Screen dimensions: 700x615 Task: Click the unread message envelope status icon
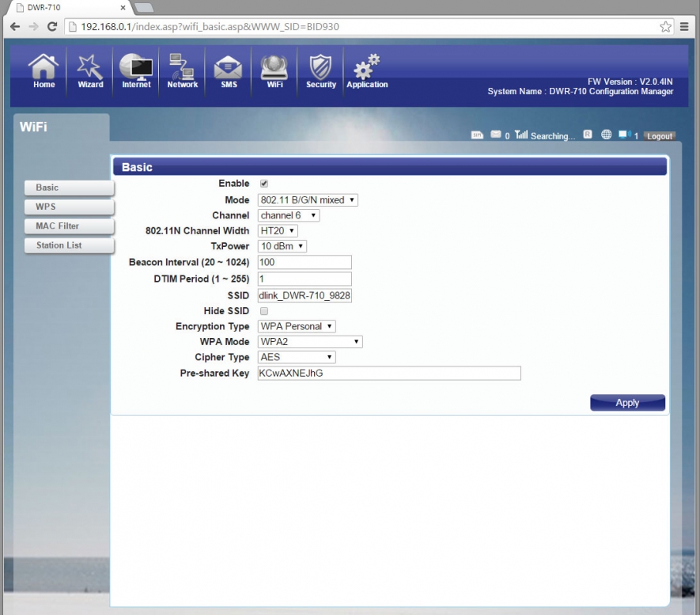[495, 134]
